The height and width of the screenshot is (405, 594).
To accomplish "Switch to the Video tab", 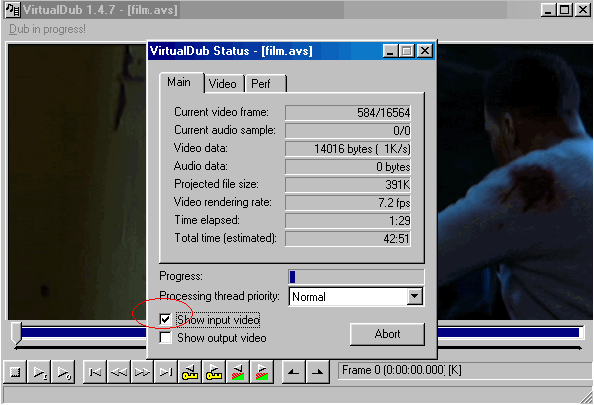I will pyautogui.click(x=223, y=84).
